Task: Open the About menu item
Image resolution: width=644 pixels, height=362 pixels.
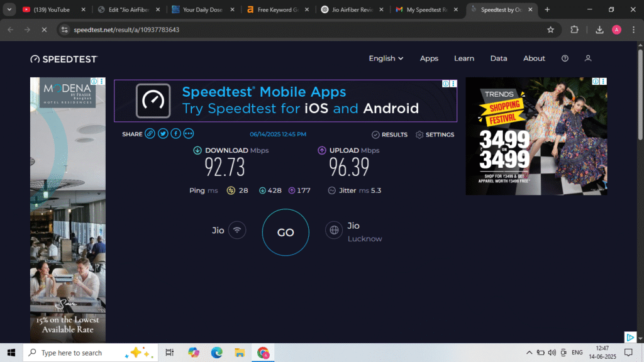Action: tap(534, 58)
